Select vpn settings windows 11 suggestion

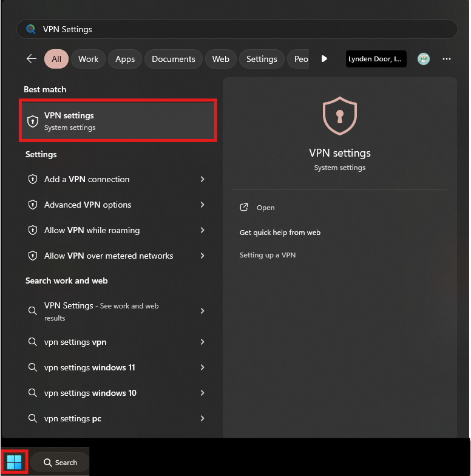pyautogui.click(x=89, y=368)
